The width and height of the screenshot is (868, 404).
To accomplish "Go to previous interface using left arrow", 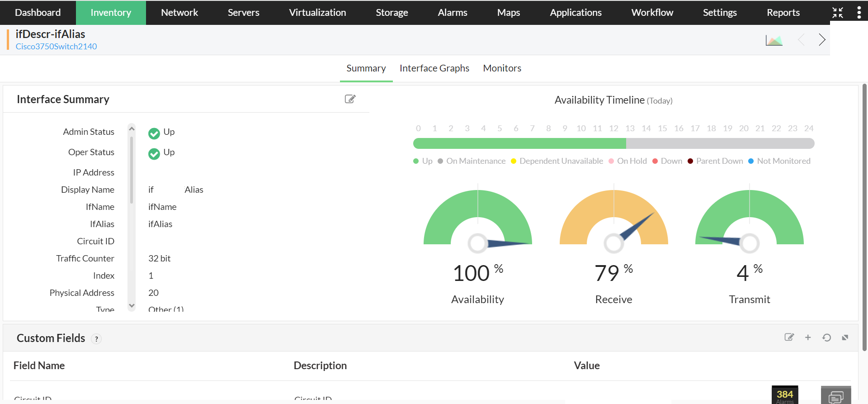I will pyautogui.click(x=801, y=40).
